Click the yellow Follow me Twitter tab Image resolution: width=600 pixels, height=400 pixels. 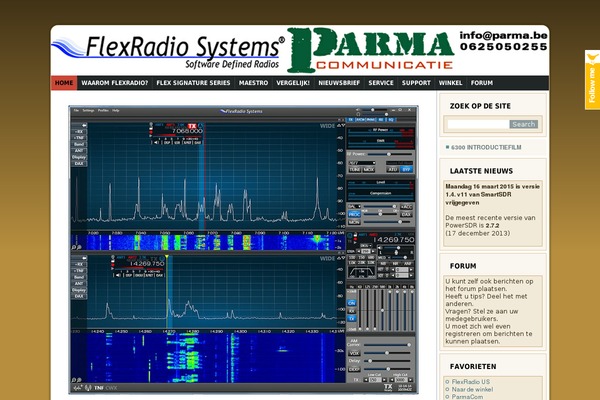[592, 80]
